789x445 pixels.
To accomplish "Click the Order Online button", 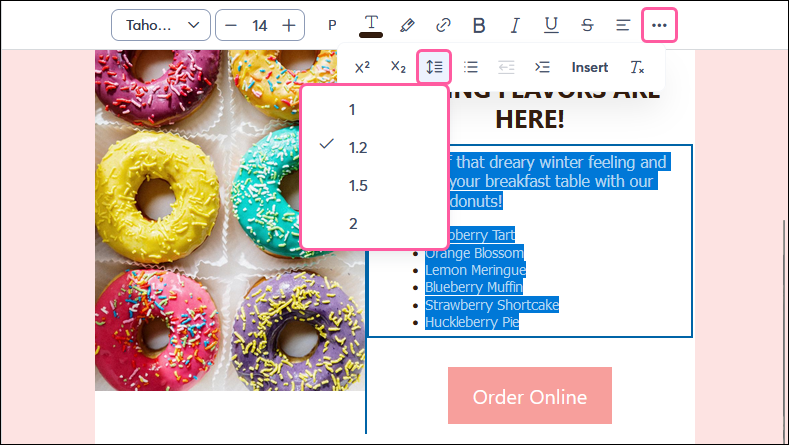I will 530,396.
